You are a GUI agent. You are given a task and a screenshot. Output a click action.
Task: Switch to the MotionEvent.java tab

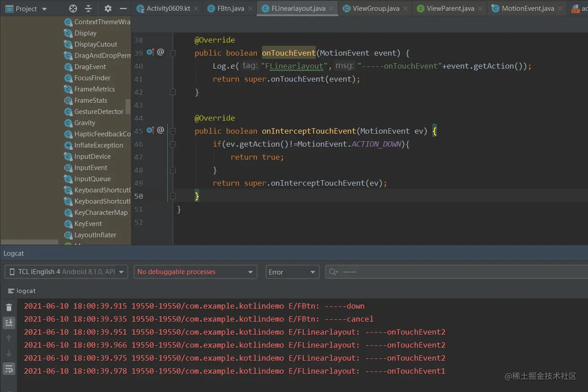point(527,9)
